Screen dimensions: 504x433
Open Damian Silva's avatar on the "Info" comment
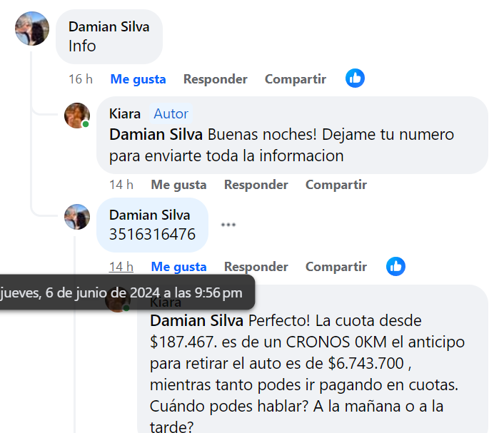32,29
